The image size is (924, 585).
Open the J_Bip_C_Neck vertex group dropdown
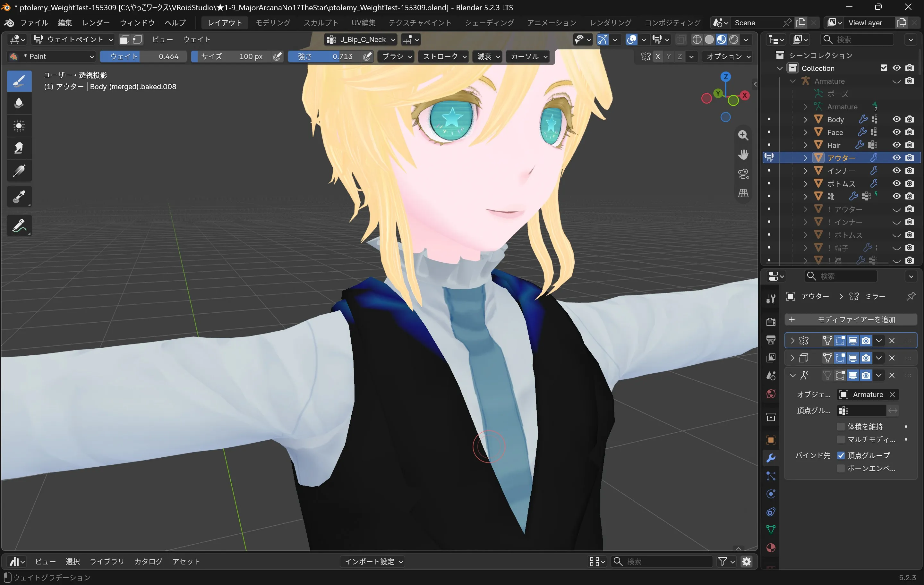coord(361,39)
